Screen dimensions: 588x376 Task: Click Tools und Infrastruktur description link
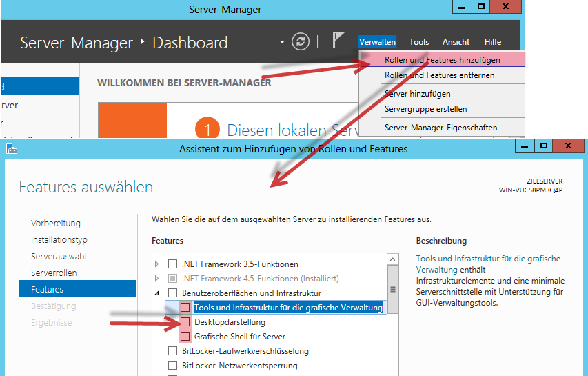click(x=488, y=264)
